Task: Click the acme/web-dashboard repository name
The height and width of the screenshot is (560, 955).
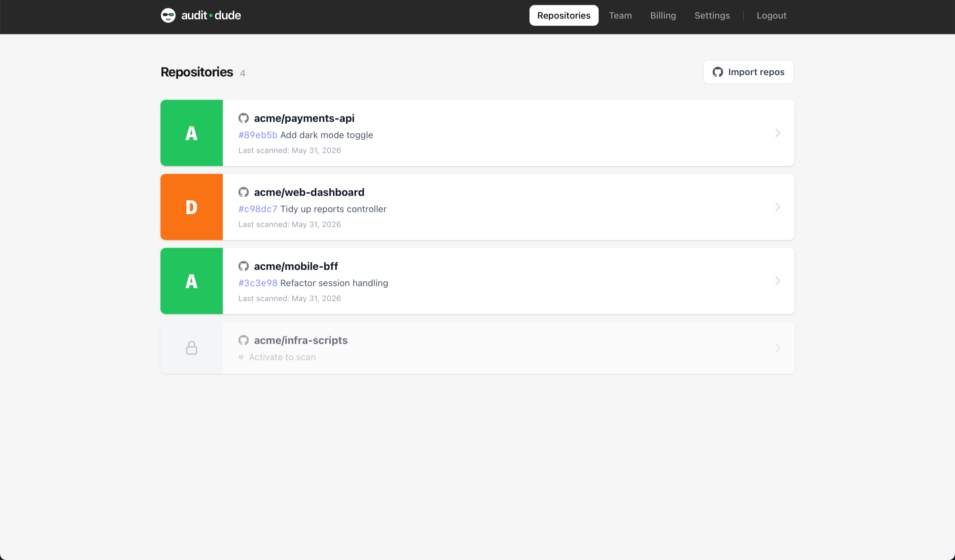Action: [309, 192]
